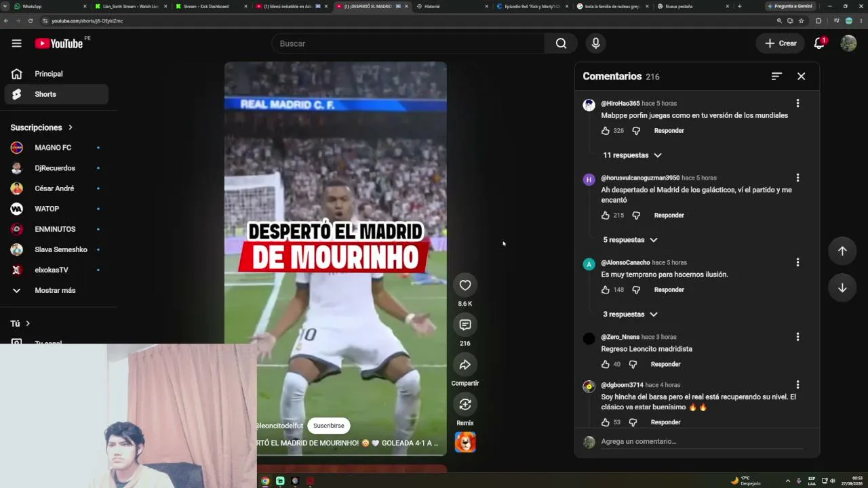Like the comment by @HiroHao365
868x488 pixels.
pos(606,131)
